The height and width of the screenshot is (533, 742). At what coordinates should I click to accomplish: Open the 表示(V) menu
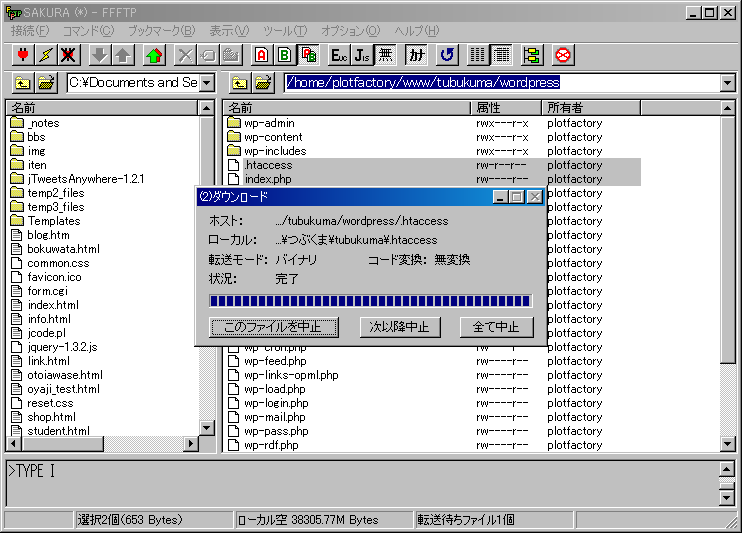pyautogui.click(x=229, y=31)
